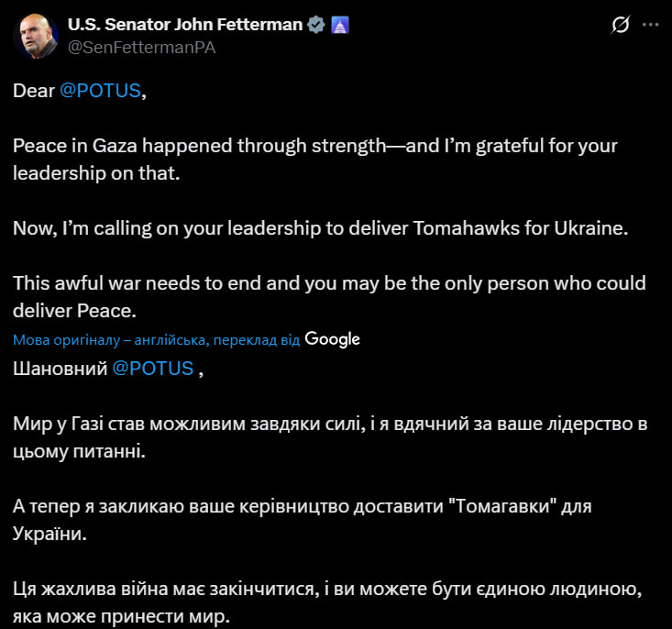Click the blue verified checkmark badge
Screen dimensions: 672x629
[x=316, y=25]
